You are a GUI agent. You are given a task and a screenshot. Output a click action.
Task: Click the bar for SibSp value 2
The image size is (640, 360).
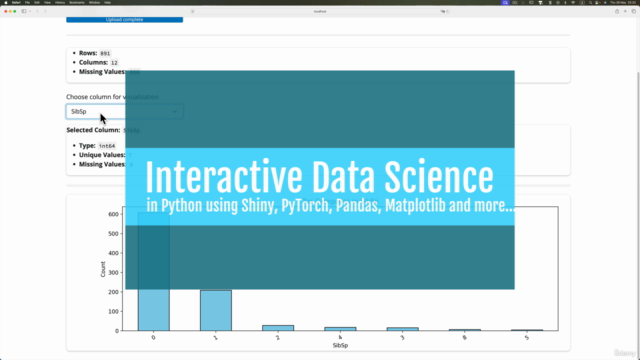pyautogui.click(x=278, y=328)
